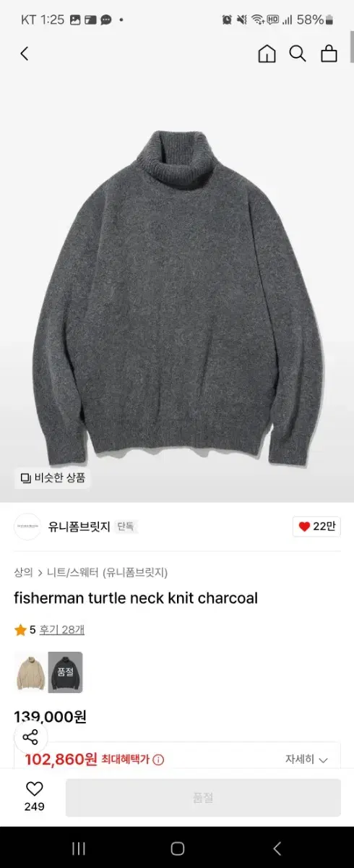Toggle the brand like heart 22만
Image resolution: width=354 pixels, height=868 pixels.
[x=316, y=527]
